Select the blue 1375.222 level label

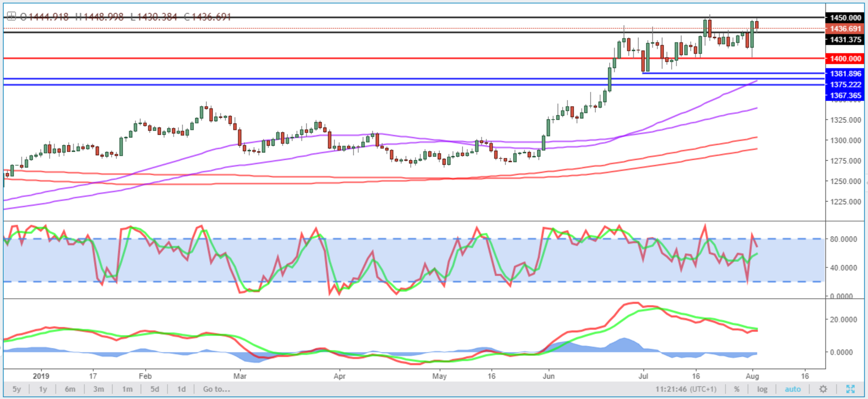pyautogui.click(x=845, y=84)
